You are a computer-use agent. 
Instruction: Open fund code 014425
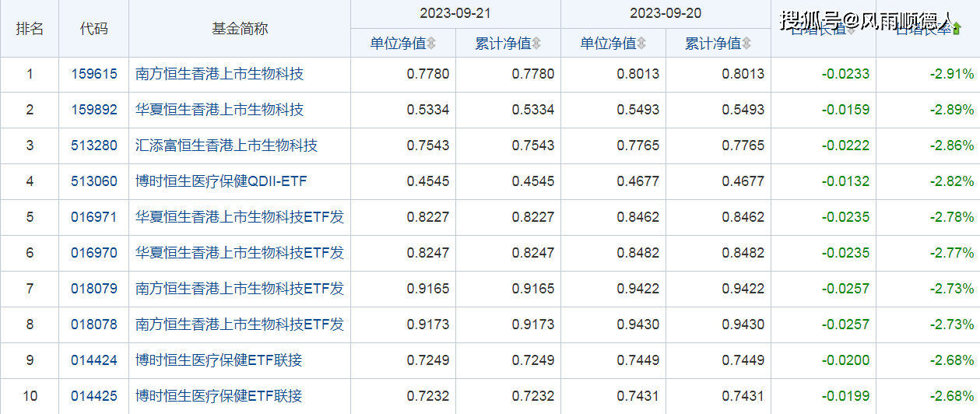tap(93, 396)
